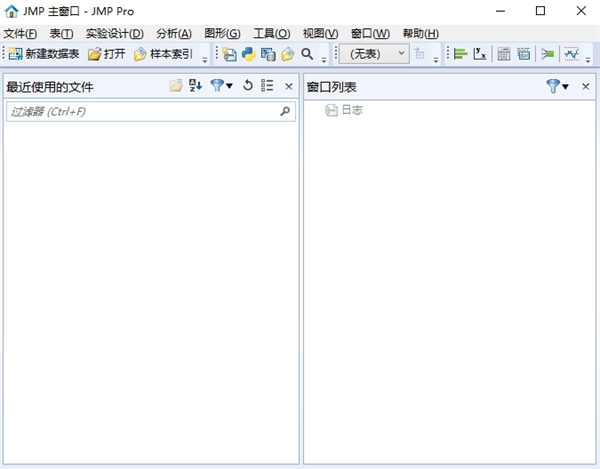Launch Fit Y by X icon
Image resolution: width=600 pixels, height=469 pixels.
click(x=479, y=54)
